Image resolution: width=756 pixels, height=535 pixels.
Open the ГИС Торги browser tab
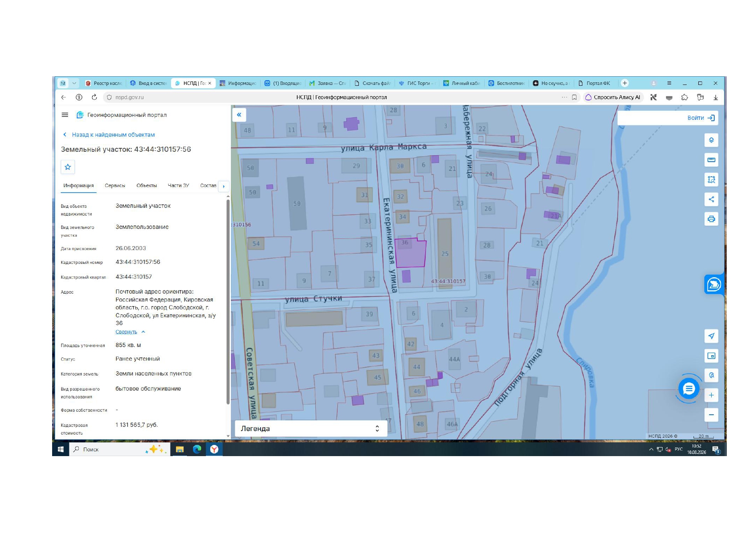click(x=417, y=83)
